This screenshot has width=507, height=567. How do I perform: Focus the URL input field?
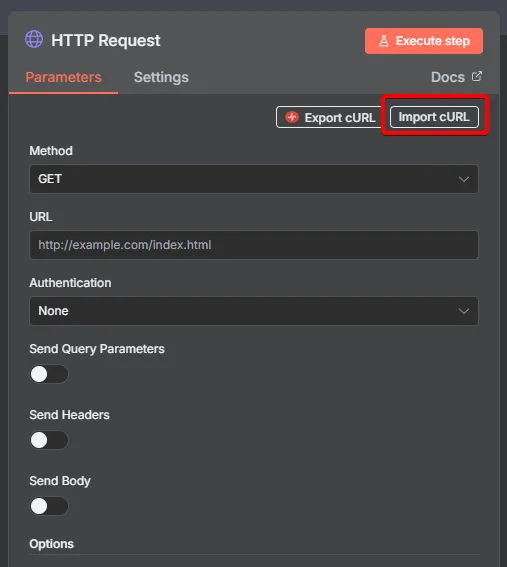click(254, 245)
